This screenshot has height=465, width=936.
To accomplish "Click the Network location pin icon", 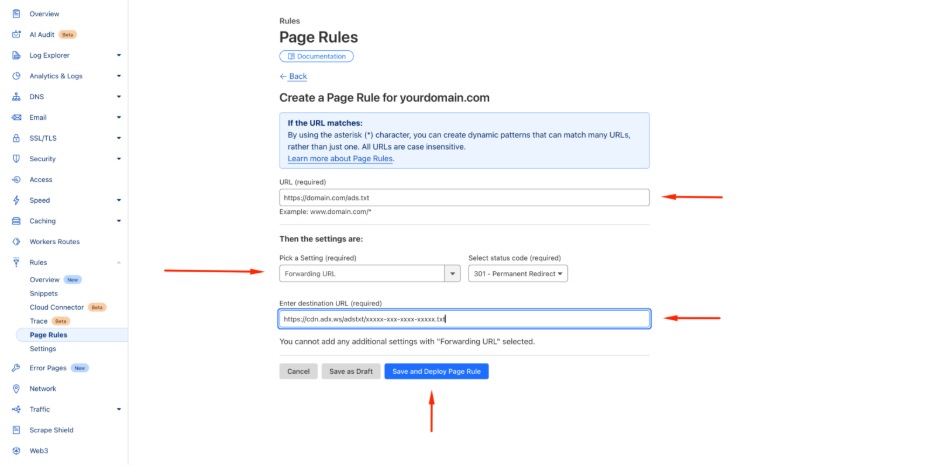I will [x=17, y=388].
